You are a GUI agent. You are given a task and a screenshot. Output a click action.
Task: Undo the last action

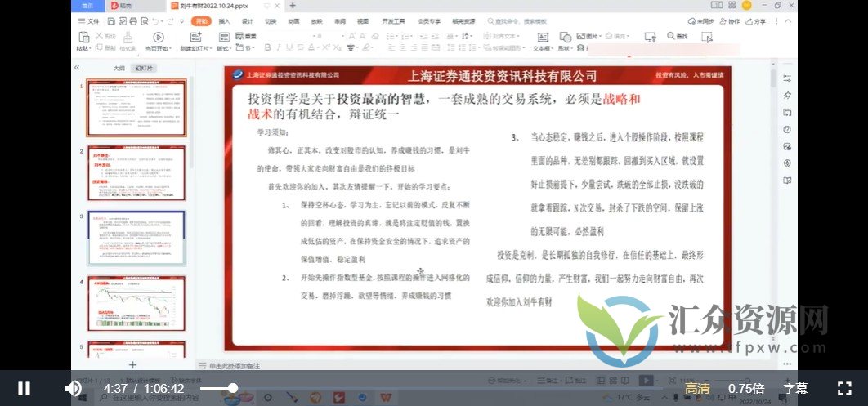click(155, 21)
